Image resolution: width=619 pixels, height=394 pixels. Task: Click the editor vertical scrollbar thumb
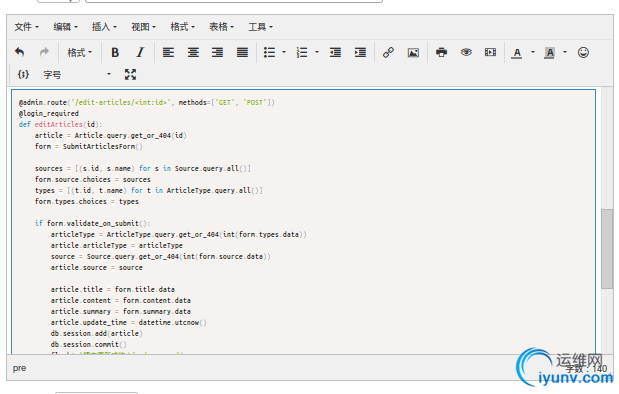(x=607, y=249)
